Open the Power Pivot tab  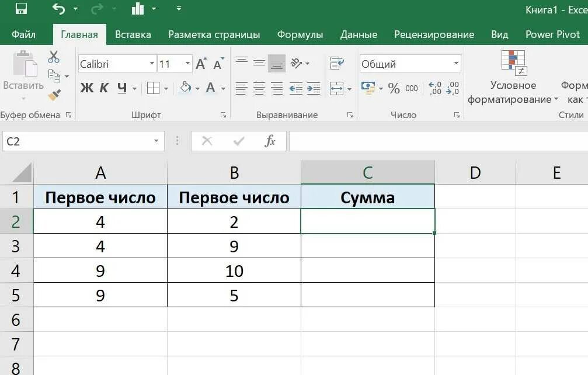pyautogui.click(x=552, y=34)
